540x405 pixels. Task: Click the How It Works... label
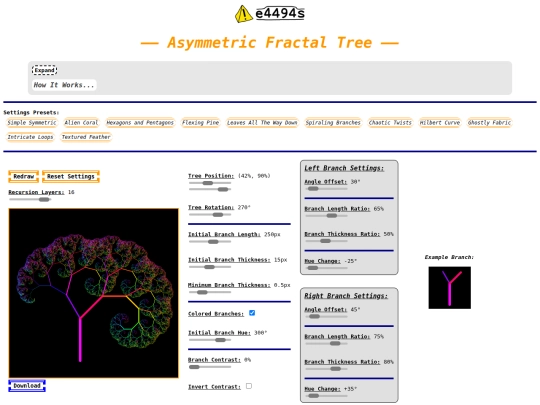[x=64, y=85]
